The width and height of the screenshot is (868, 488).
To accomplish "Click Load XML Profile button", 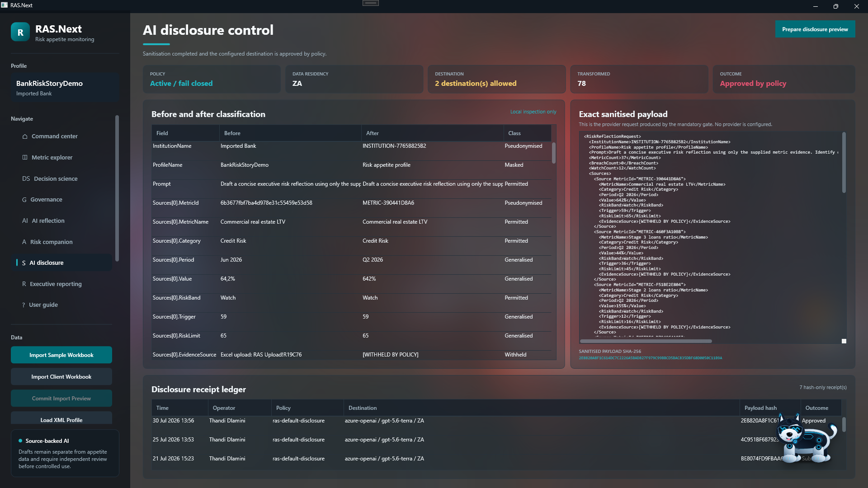I will click(61, 419).
